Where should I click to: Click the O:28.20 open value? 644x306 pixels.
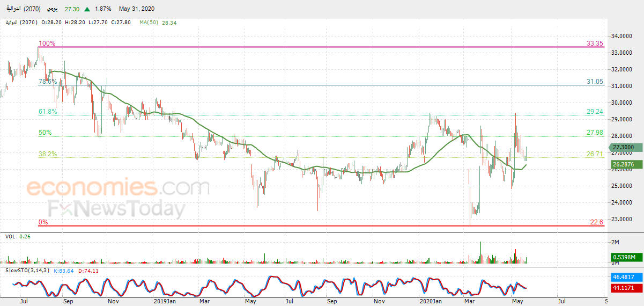point(50,23)
